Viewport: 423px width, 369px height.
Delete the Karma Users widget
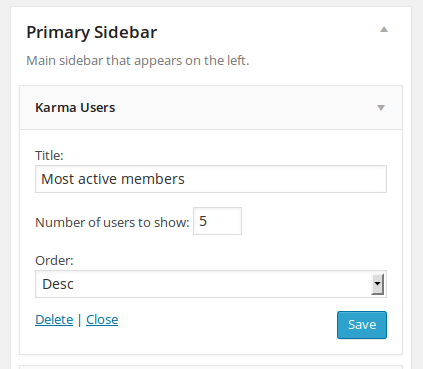click(x=54, y=320)
